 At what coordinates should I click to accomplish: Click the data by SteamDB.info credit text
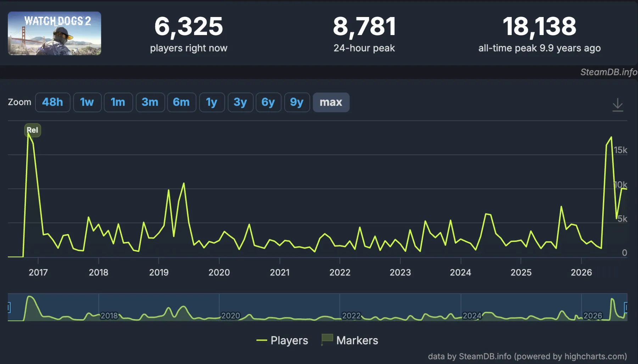click(x=527, y=356)
